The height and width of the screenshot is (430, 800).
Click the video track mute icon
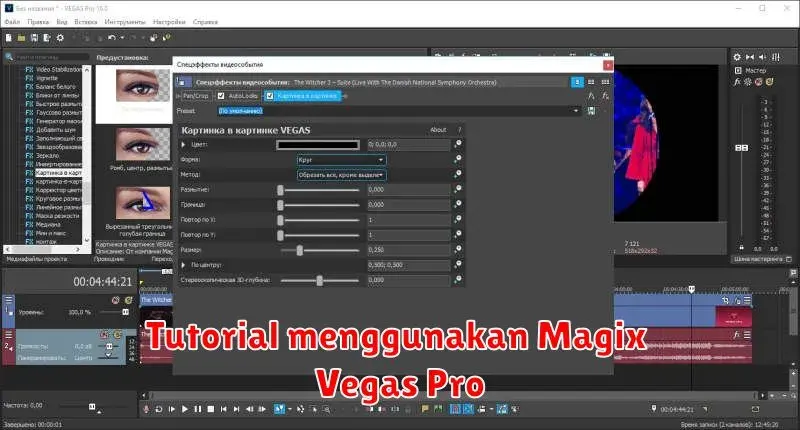click(115, 300)
